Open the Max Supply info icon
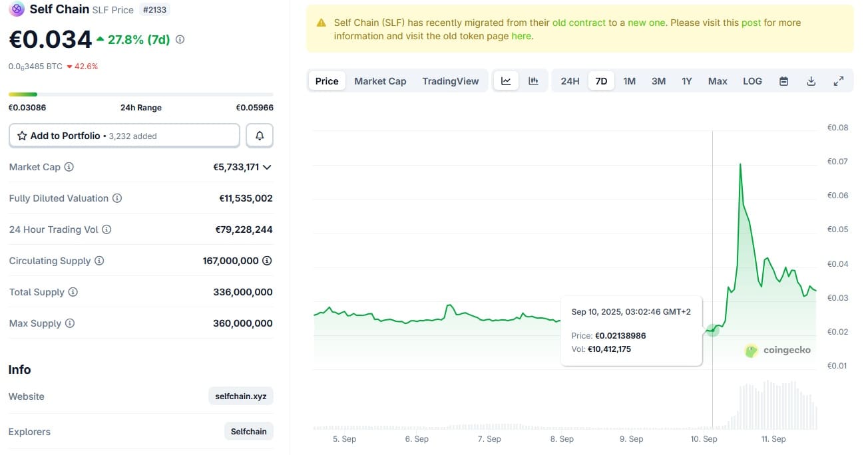Image resolution: width=868 pixels, height=455 pixels. pos(70,323)
